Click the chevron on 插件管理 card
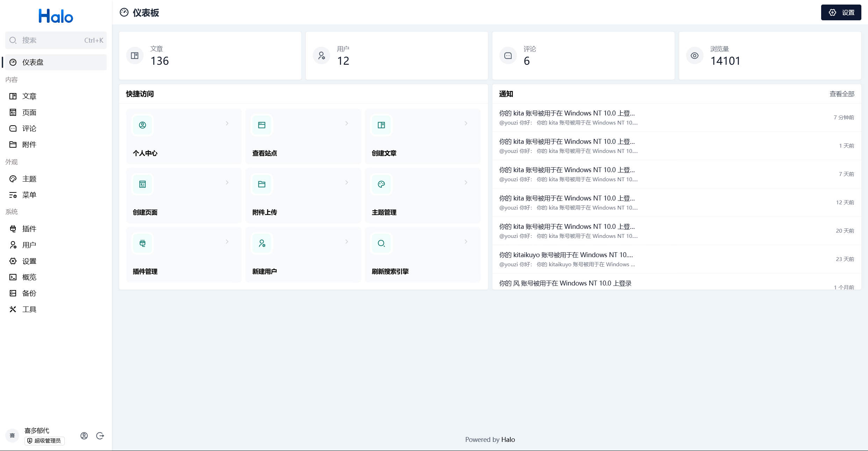Viewport: 868px width, 451px height. 227,241
